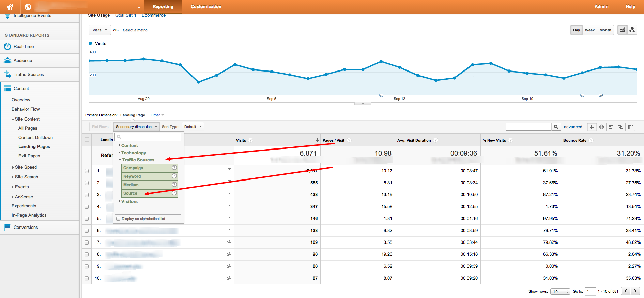Select the Data table view icon
This screenshot has width=644, height=298.
pyautogui.click(x=592, y=127)
